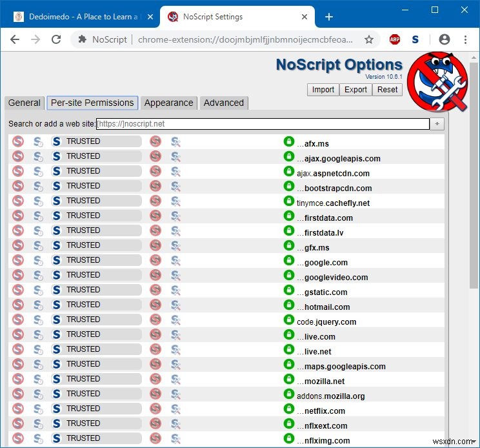Image resolution: width=480 pixels, height=448 pixels.
Task: Set tinymce.cachefly.net to DEFAULT preset
Action: pos(18,201)
